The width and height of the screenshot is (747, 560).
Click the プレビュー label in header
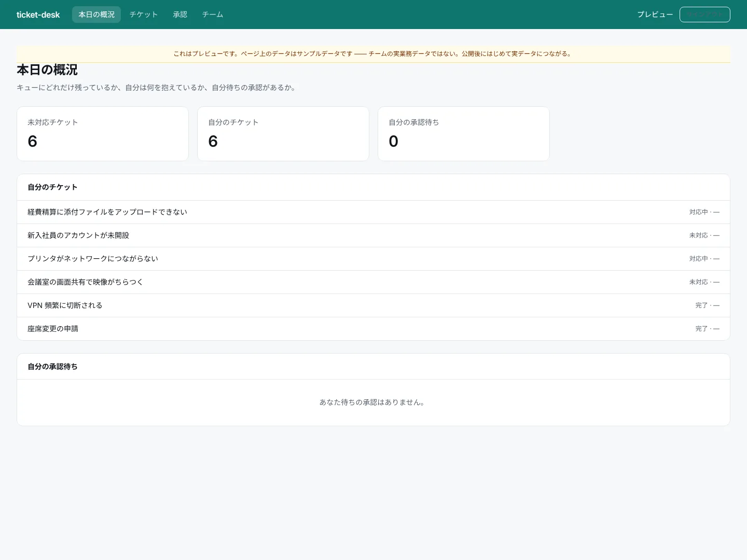pyautogui.click(x=655, y=15)
